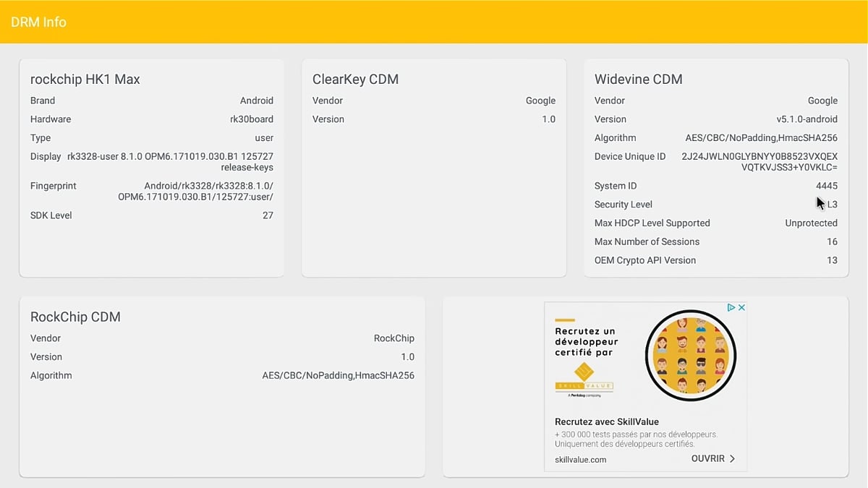Select the 'Widevine CDM' card title
The image size is (868, 488).
point(638,80)
